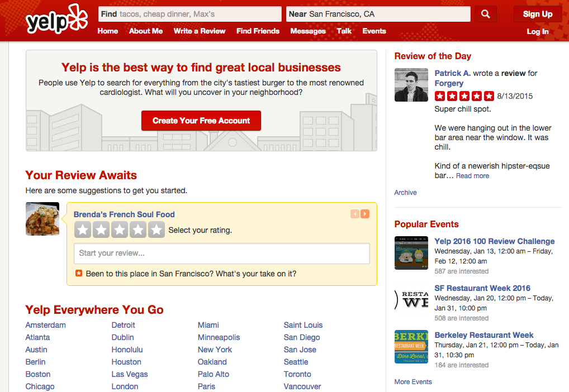Focus the Find search field
Viewport: 569px width, 392px height.
tap(198, 14)
